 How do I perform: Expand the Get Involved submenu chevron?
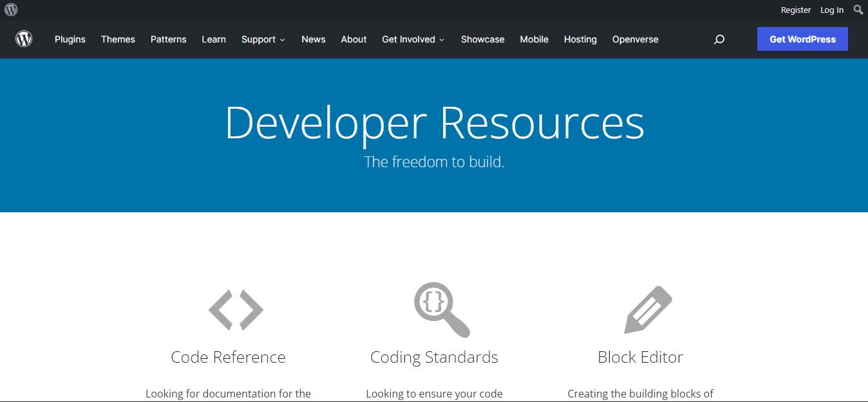[x=442, y=40]
